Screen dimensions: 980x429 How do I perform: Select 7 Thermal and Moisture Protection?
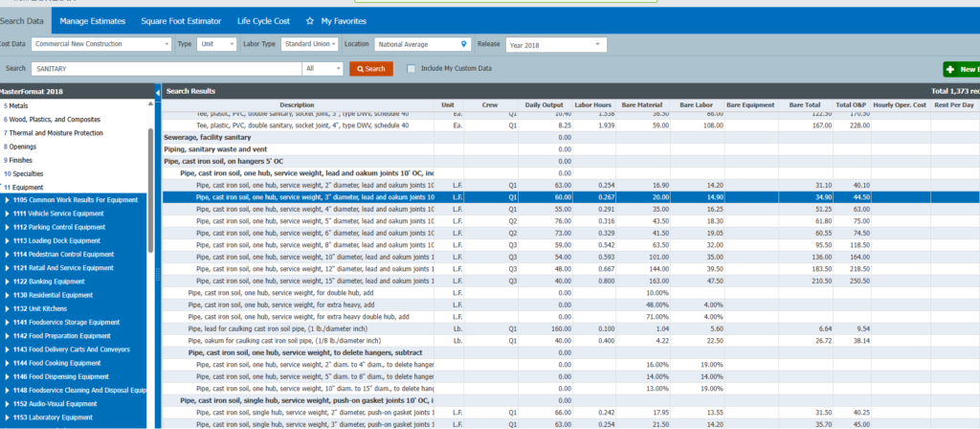(x=54, y=132)
